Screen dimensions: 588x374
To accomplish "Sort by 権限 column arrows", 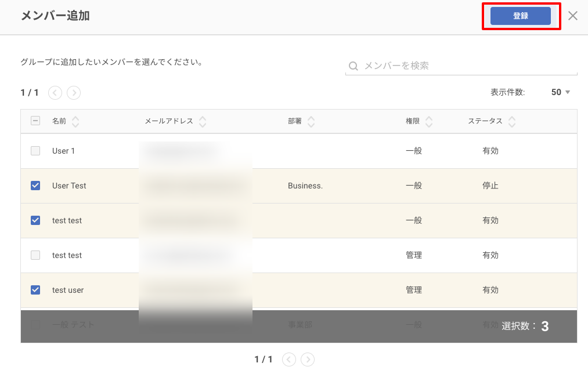I will click(x=429, y=121).
